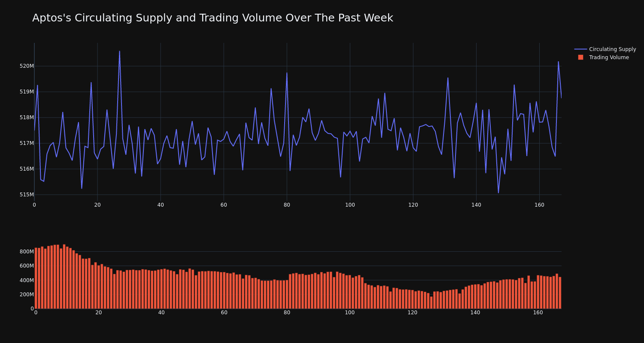Click the final supply peak near 166

pos(558,62)
